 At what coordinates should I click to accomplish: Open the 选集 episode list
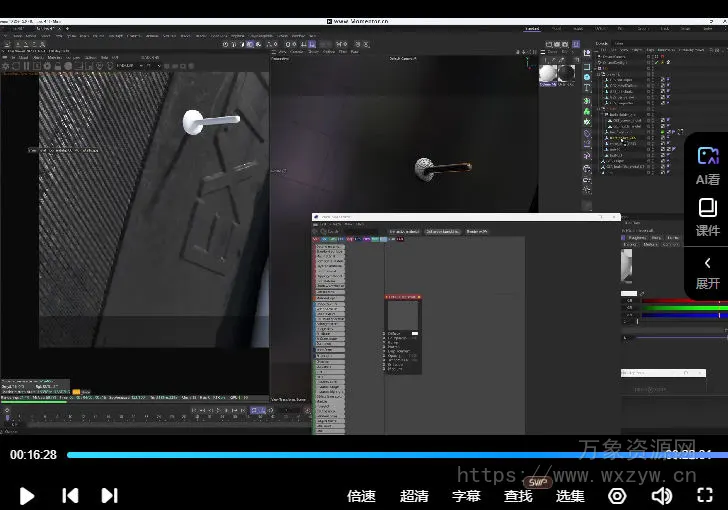pyautogui.click(x=570, y=495)
